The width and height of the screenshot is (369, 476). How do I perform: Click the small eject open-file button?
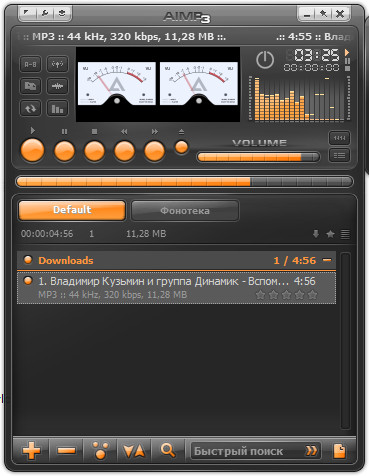coord(182,147)
